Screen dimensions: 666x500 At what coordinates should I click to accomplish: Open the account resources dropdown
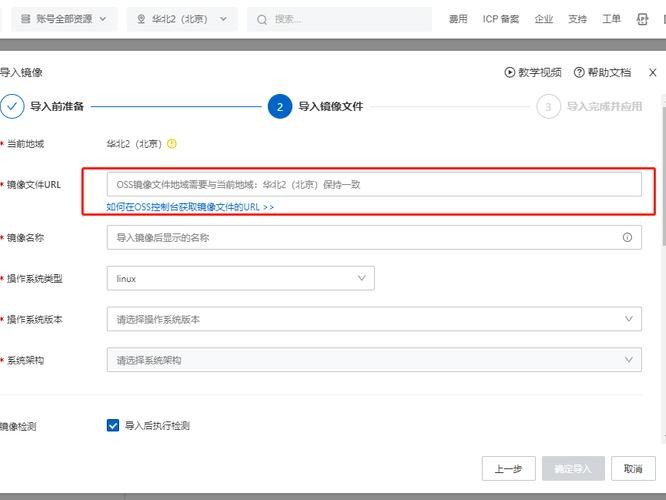(64, 19)
